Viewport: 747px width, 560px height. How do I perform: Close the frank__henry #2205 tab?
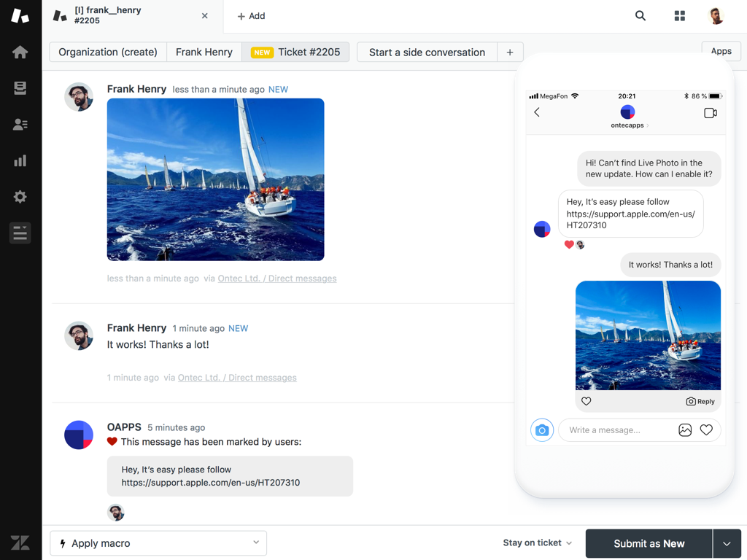point(205,16)
